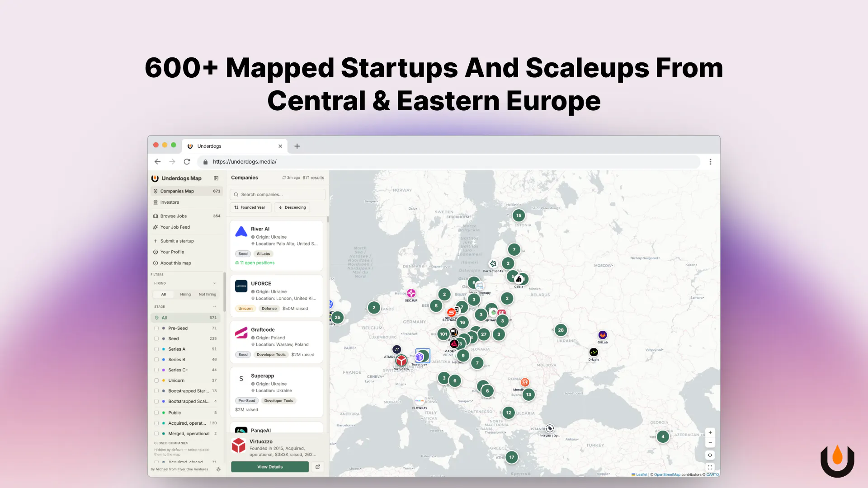The width and height of the screenshot is (868, 488).
Task: Click the All stage filter row
Action: tap(186, 318)
